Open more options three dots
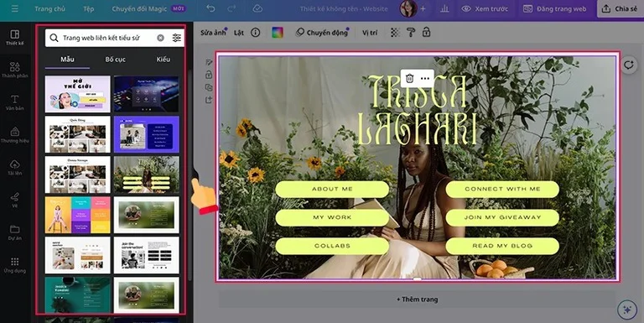Image resolution: width=644 pixels, height=323 pixels. click(x=425, y=78)
